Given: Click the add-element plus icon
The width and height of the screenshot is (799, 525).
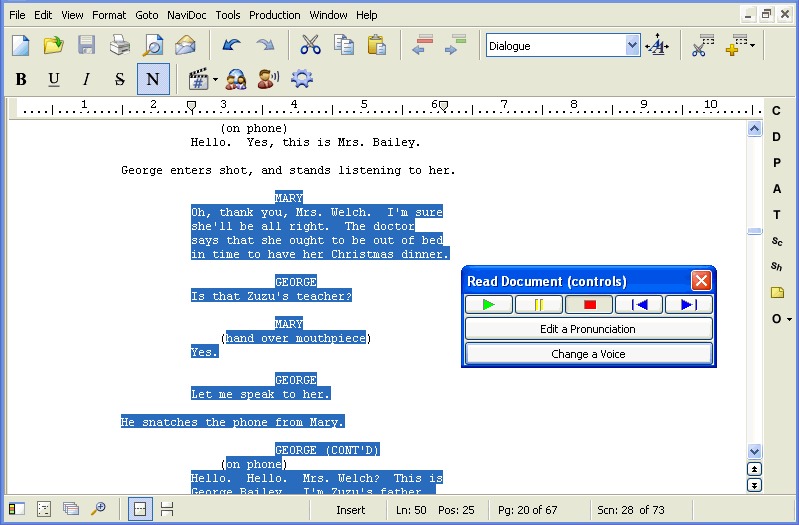Looking at the screenshot, I should (736, 45).
